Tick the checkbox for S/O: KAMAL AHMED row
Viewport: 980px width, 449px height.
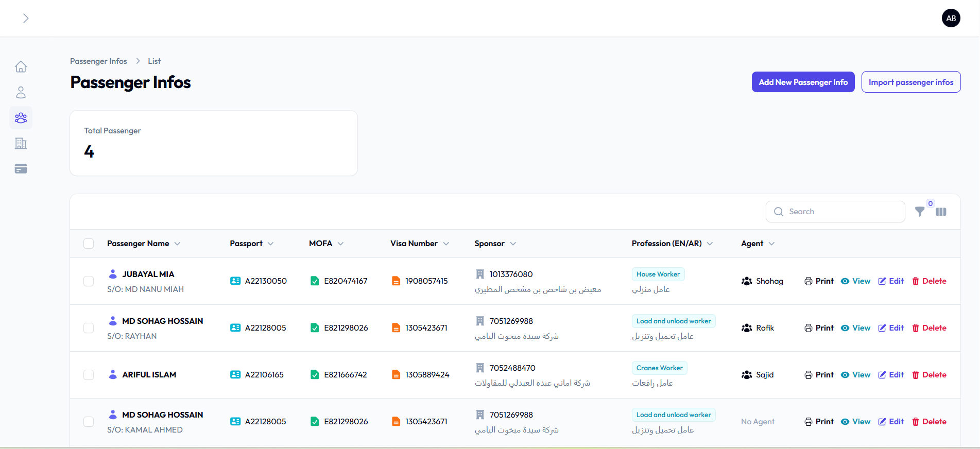(89, 422)
